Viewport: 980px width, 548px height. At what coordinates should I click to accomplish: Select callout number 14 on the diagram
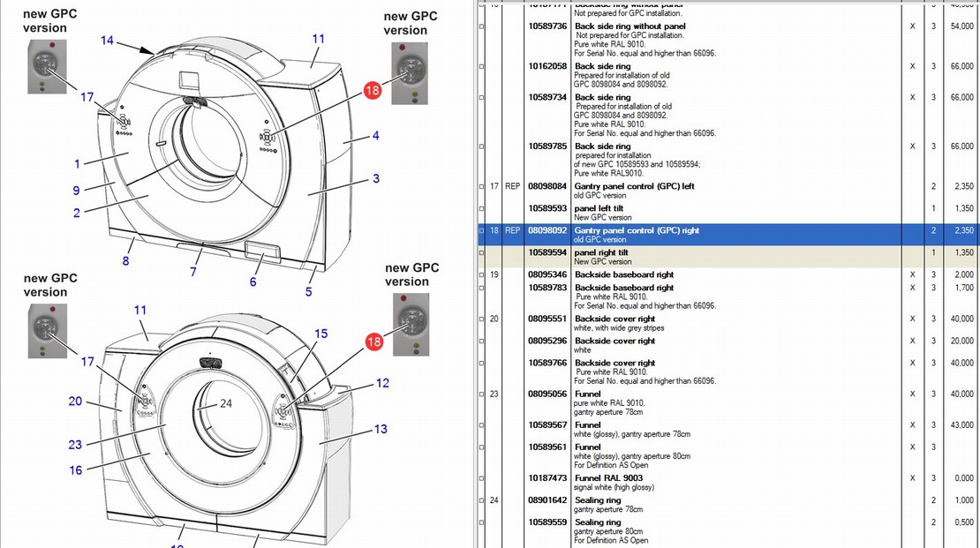(108, 41)
